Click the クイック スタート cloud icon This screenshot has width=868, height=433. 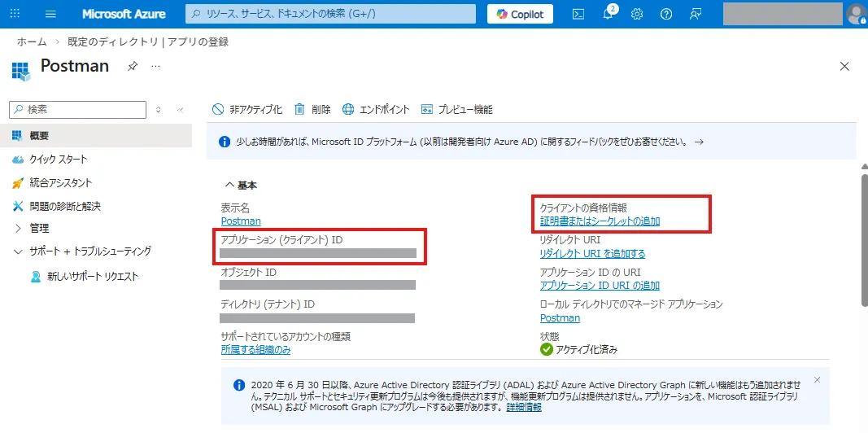click(x=17, y=160)
